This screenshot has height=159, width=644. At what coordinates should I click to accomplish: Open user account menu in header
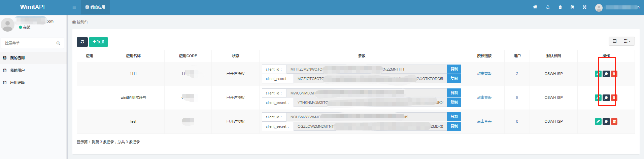617,7
